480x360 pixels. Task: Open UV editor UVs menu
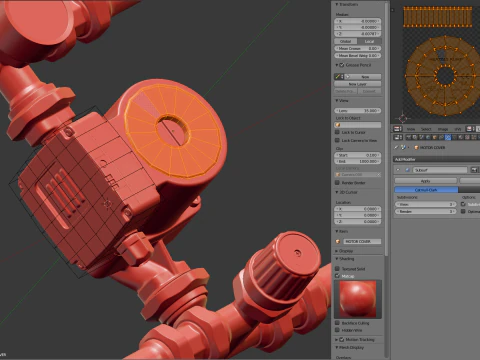458,129
